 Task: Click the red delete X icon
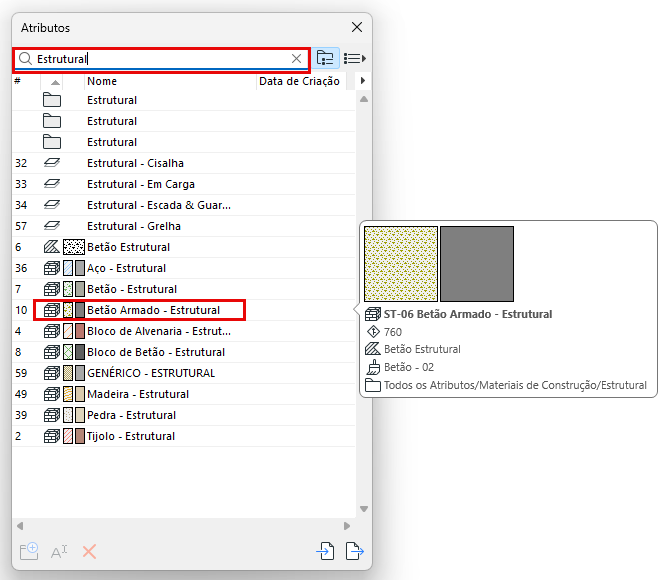pos(89,552)
